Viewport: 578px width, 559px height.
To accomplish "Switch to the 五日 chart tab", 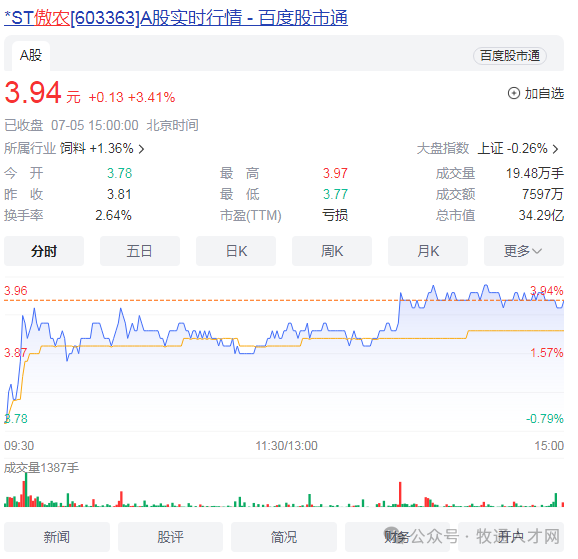I will click(x=140, y=251).
